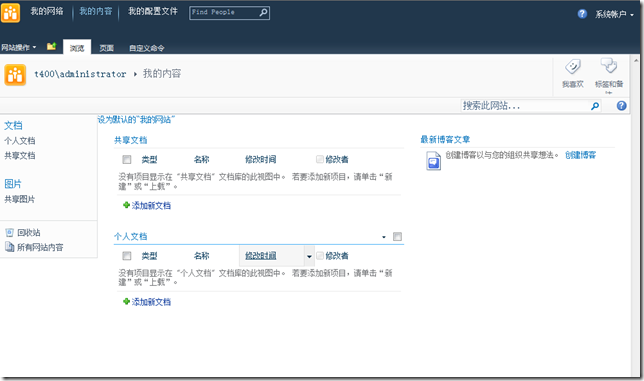644x381 pixels.
Task: Click the green plus under 共享文档
Action: (126, 205)
